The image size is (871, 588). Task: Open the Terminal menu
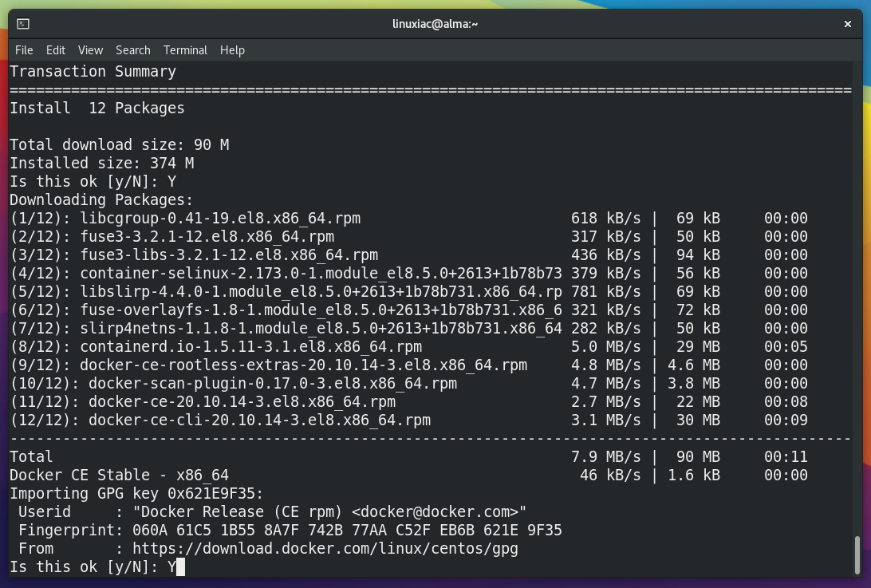(x=185, y=50)
